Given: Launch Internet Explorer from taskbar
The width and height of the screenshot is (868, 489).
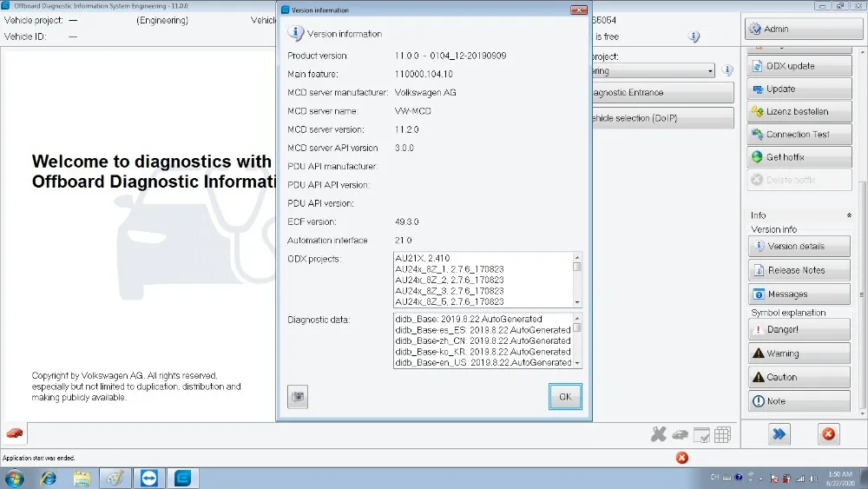Looking at the screenshot, I should click(x=48, y=478).
